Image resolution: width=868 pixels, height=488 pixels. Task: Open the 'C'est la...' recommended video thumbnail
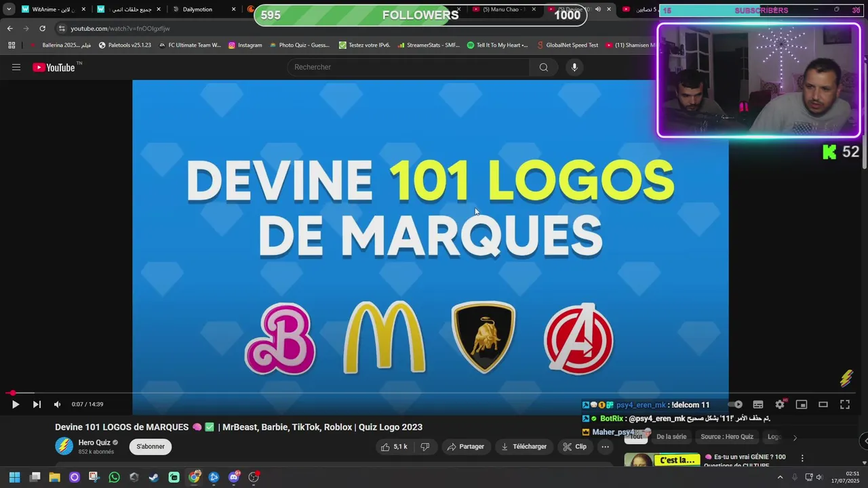coord(662,460)
